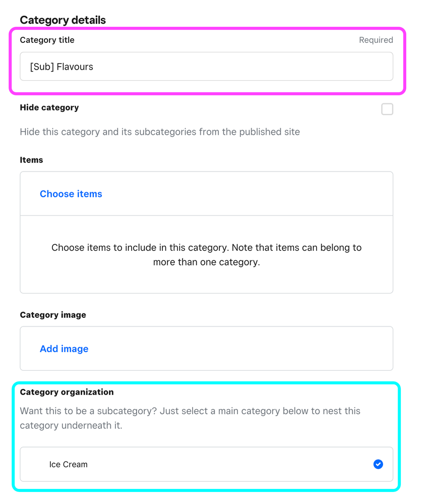Select the Ice Cream category name
Image resolution: width=430 pixels, height=504 pixels.
pyautogui.click(x=69, y=465)
